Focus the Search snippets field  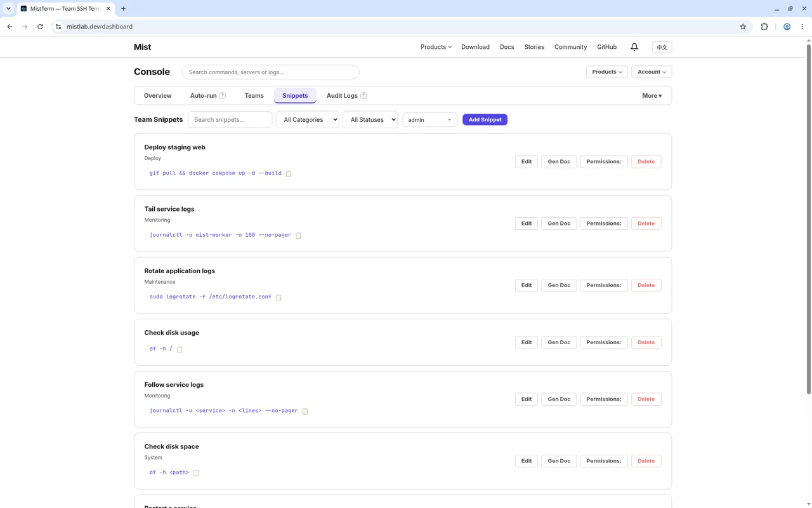tap(230, 119)
